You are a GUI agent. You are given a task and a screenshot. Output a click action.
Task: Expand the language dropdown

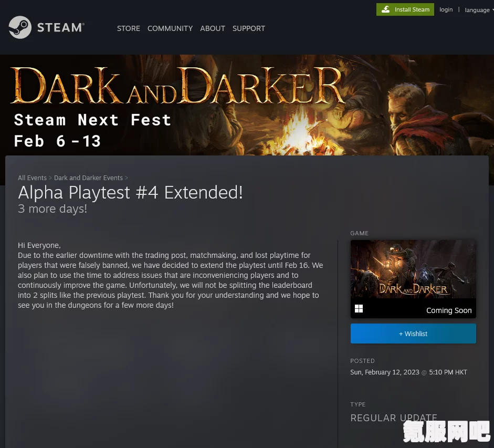coord(479,10)
